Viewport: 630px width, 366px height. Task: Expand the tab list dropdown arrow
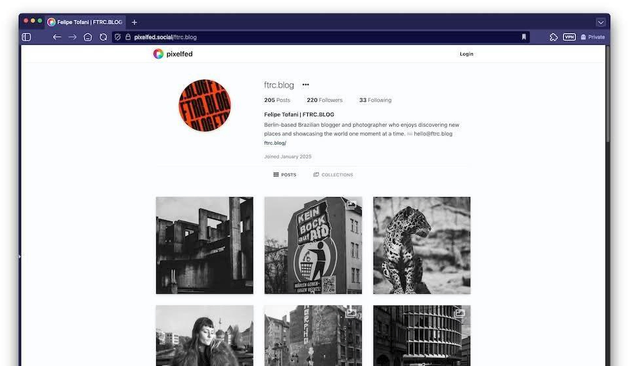[600, 22]
